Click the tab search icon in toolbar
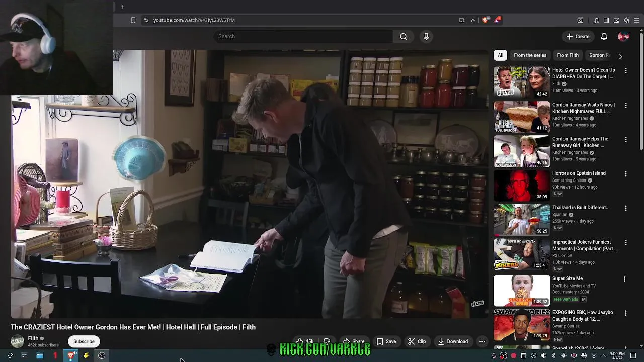 (x=580, y=20)
